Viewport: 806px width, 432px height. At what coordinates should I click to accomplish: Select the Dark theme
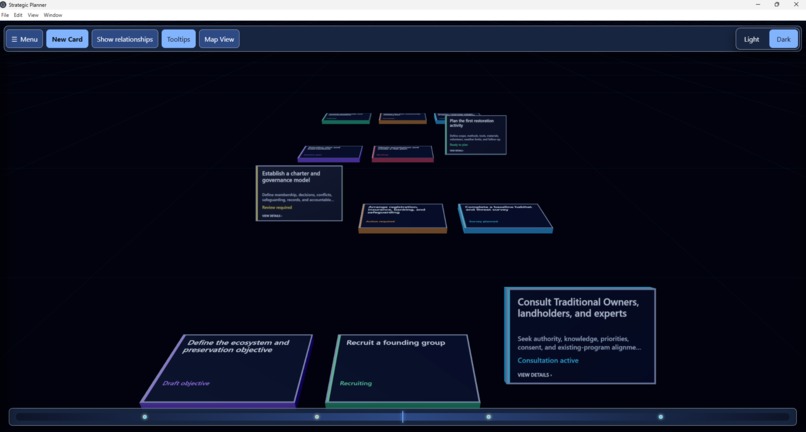pos(783,39)
